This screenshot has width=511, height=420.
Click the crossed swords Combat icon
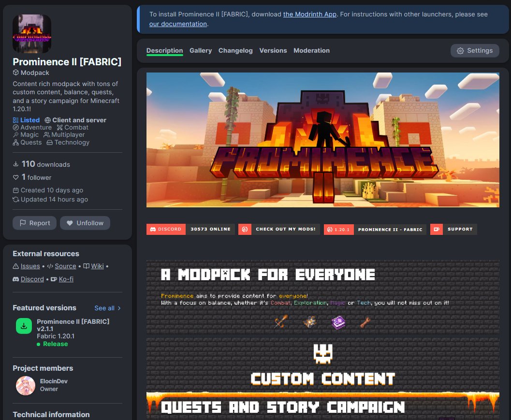(x=59, y=128)
